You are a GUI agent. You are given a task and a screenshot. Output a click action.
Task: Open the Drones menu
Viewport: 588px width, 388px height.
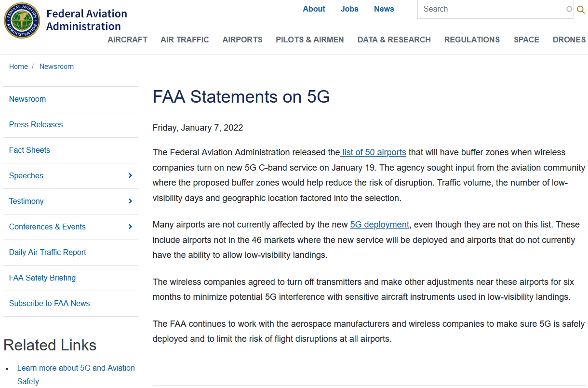569,40
